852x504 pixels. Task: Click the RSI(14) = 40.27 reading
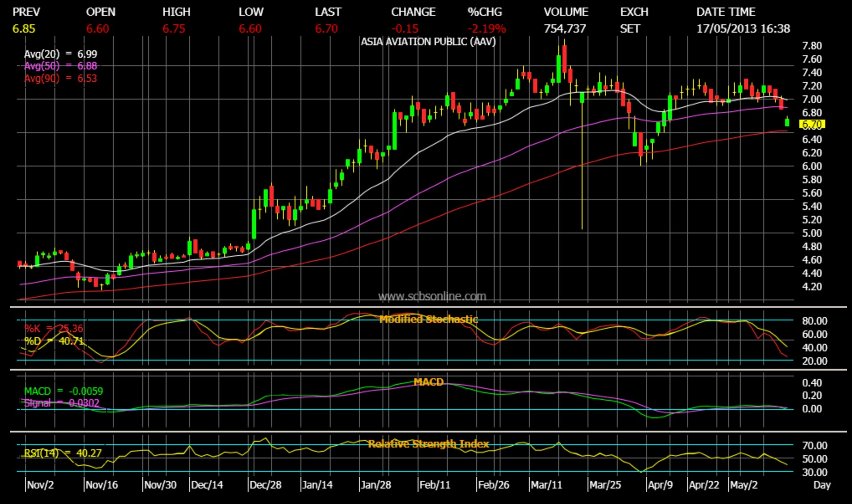[x=63, y=453]
